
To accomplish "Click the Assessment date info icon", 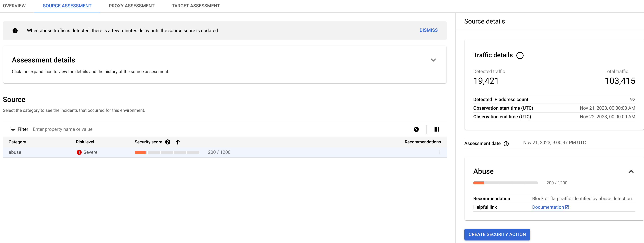I will (506, 144).
